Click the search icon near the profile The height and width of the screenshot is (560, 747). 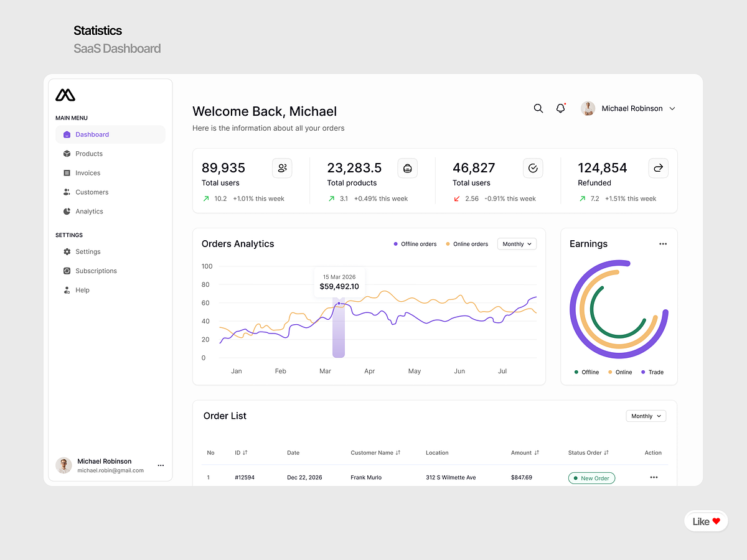538,108
